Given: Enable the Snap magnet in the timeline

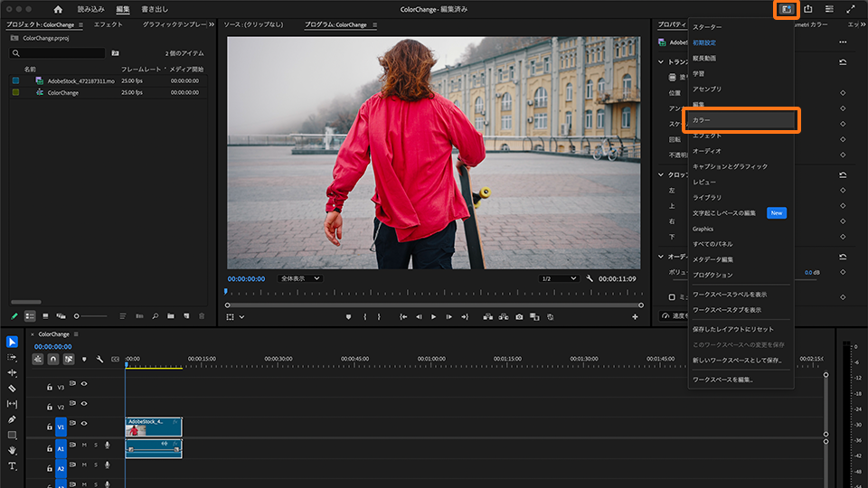Looking at the screenshot, I should pos(53,359).
